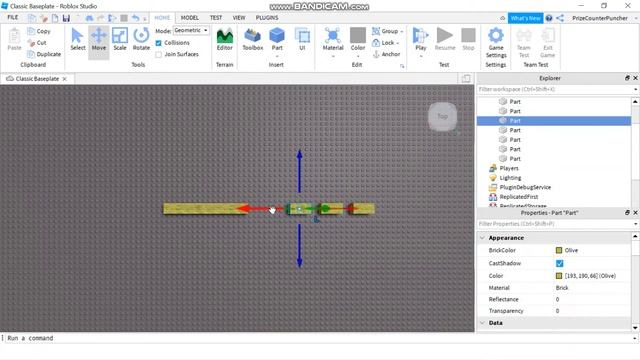
Task: Open the What's New button
Action: (525, 18)
